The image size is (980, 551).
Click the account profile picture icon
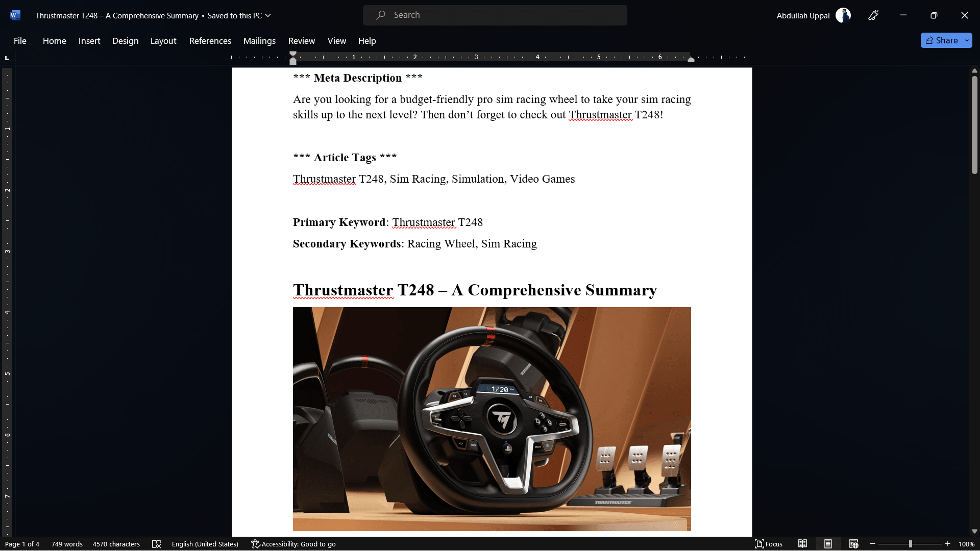(x=843, y=15)
